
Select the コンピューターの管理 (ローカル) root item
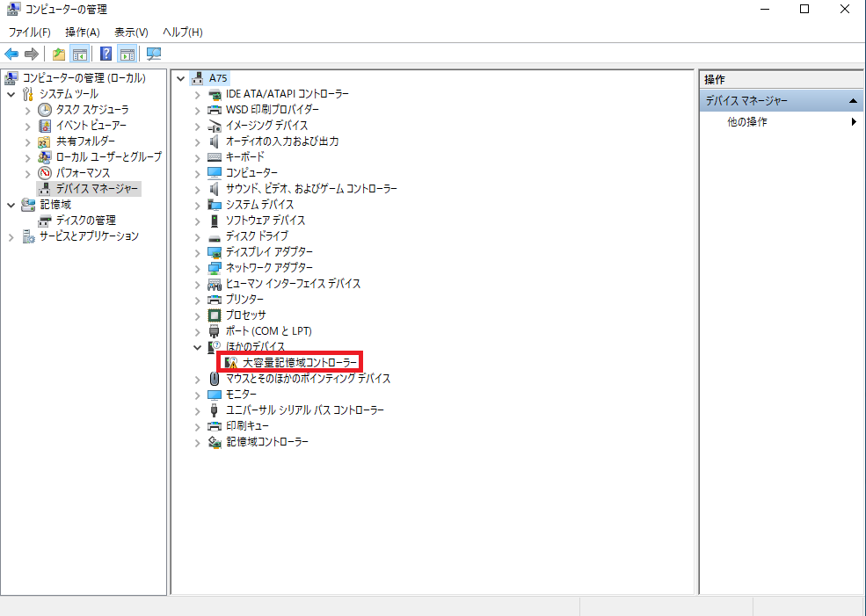click(84, 78)
